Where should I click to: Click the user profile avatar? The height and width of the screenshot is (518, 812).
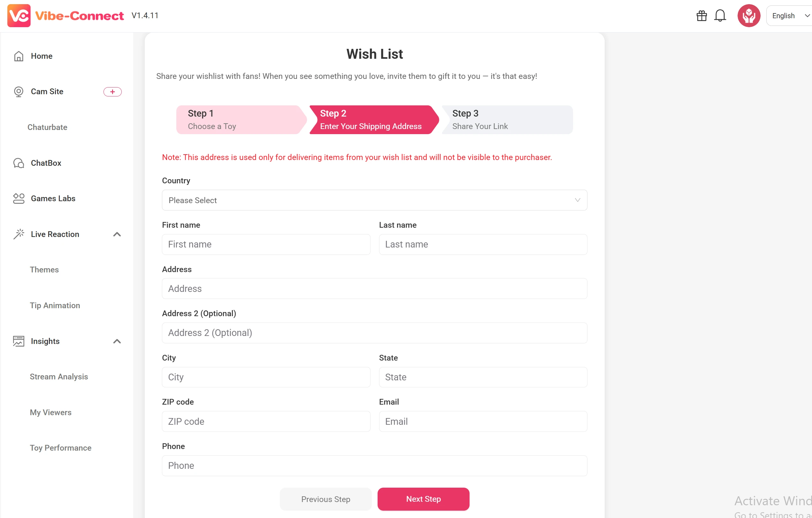(749, 16)
